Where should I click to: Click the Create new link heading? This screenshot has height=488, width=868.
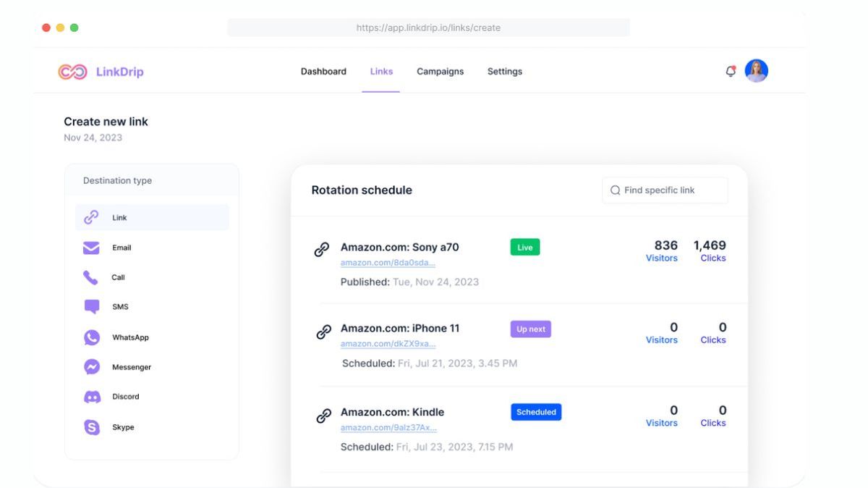pyautogui.click(x=106, y=122)
